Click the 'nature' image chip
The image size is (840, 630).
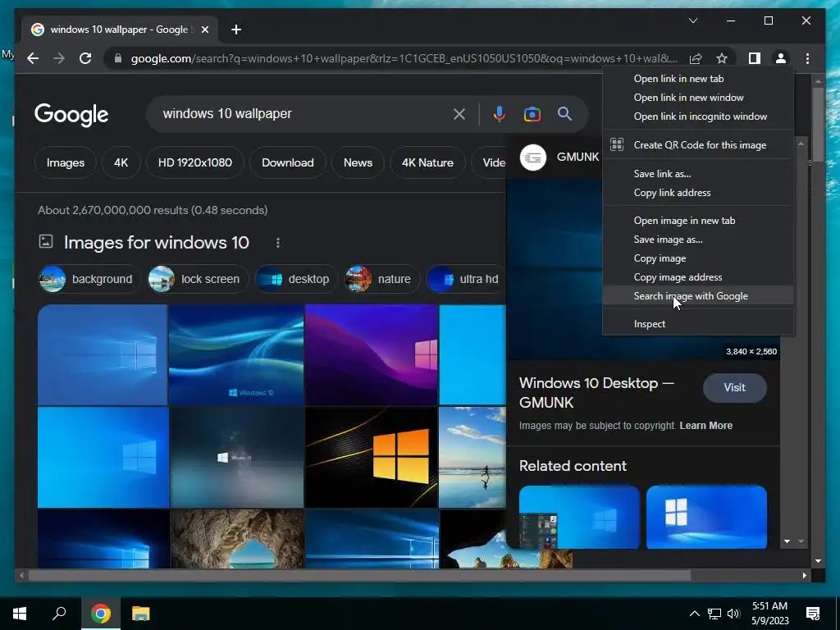point(382,279)
